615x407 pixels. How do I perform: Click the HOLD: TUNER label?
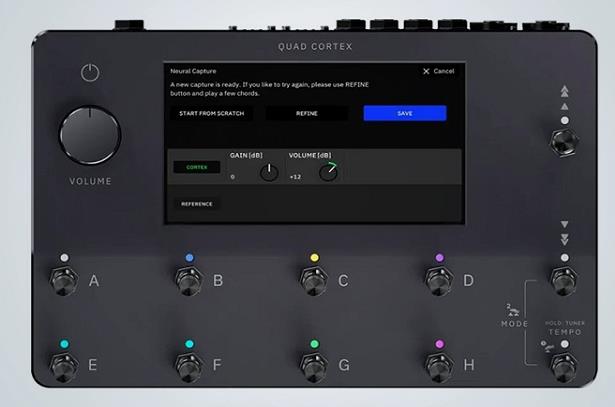[565, 323]
